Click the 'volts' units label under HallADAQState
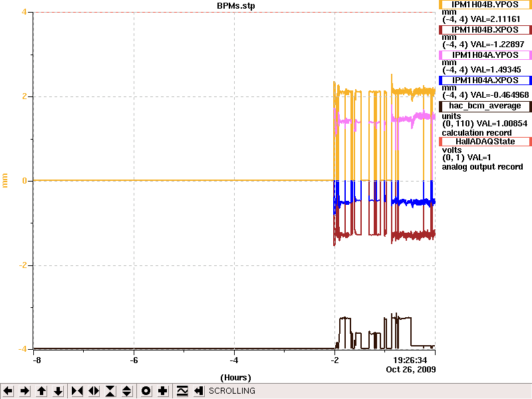 pyautogui.click(x=452, y=150)
